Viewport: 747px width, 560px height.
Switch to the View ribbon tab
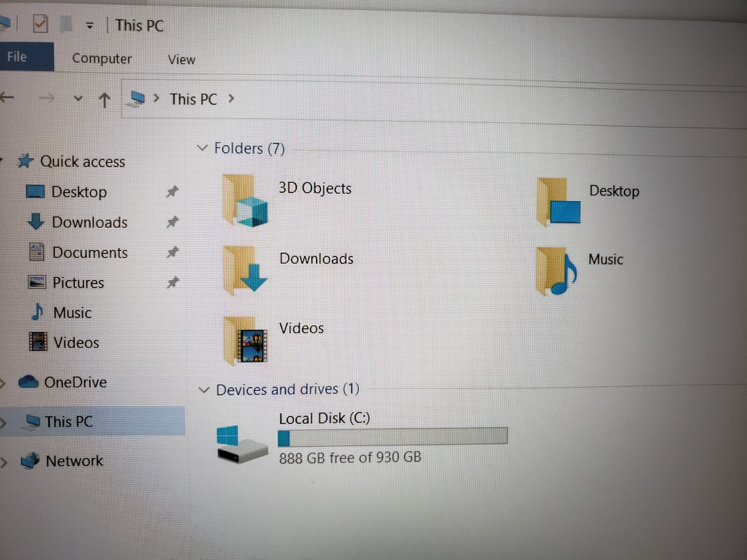pyautogui.click(x=182, y=59)
